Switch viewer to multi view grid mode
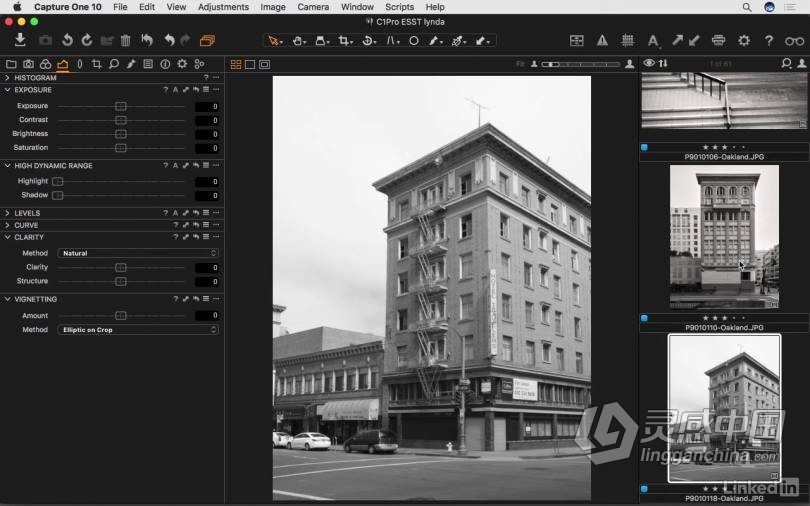This screenshot has height=506, width=810. [x=236, y=65]
